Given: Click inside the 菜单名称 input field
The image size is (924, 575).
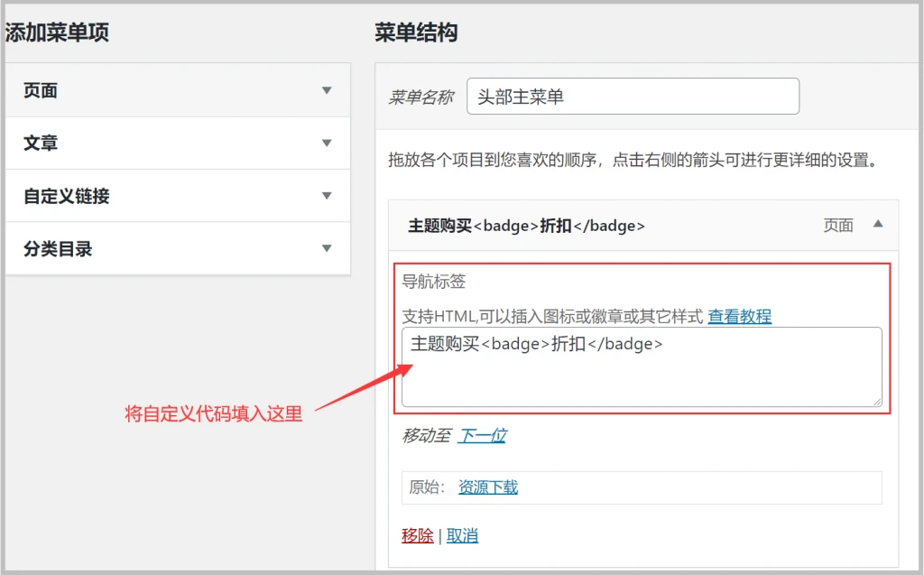Looking at the screenshot, I should point(632,97).
